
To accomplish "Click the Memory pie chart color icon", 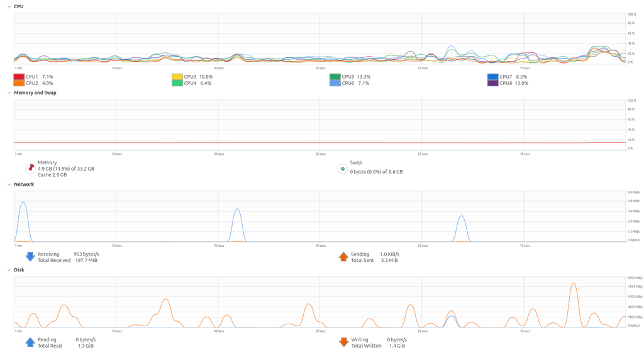I will 30,169.
